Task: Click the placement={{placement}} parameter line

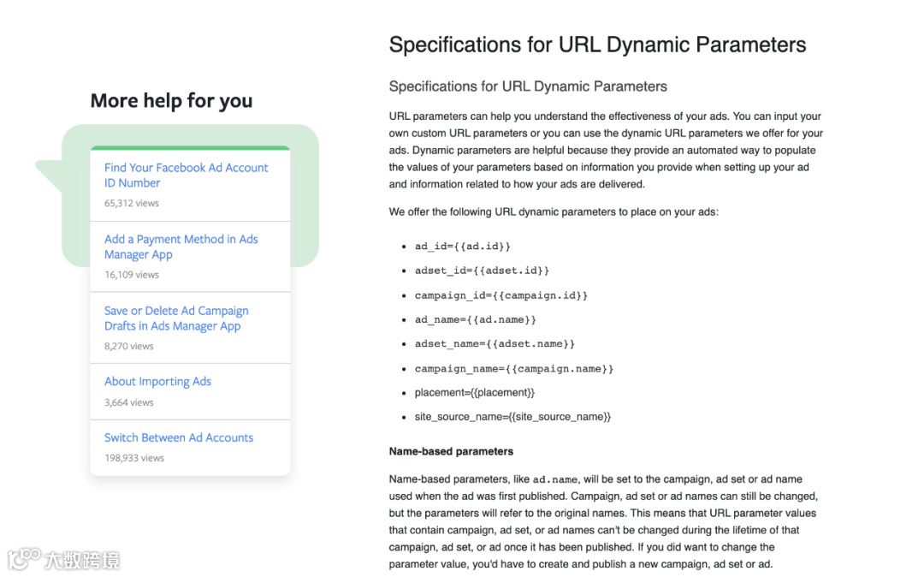Action: [474, 393]
